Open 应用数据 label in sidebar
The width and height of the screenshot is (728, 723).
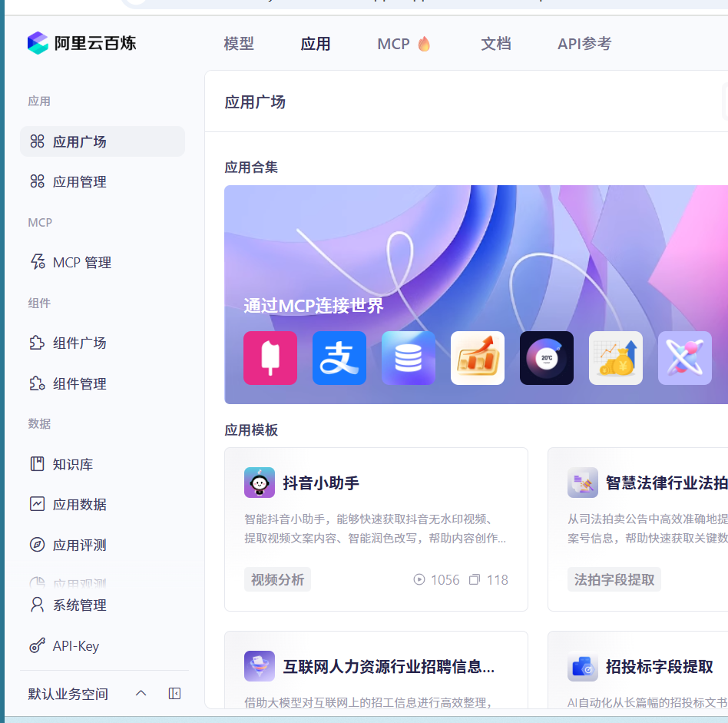coord(79,504)
